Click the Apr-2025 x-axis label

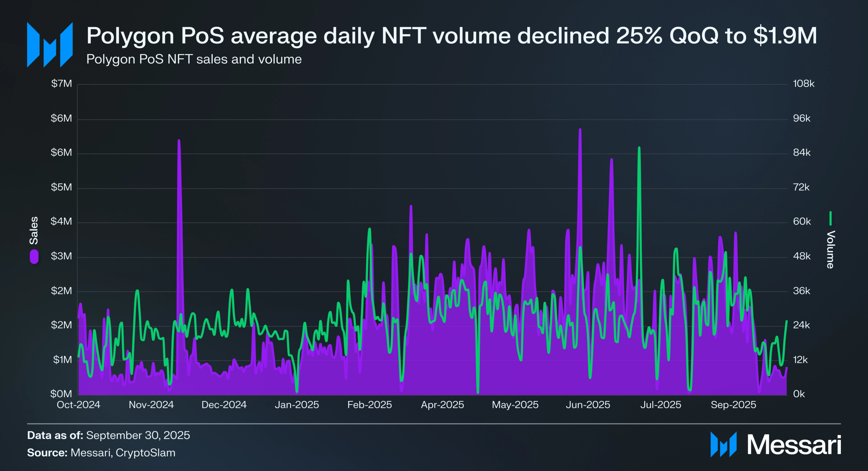coord(442,405)
